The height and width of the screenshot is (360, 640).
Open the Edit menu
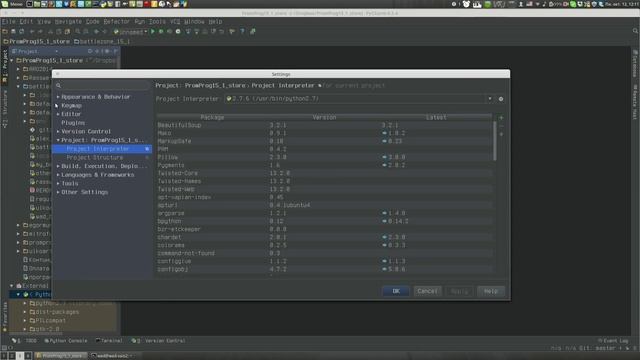[26, 22]
